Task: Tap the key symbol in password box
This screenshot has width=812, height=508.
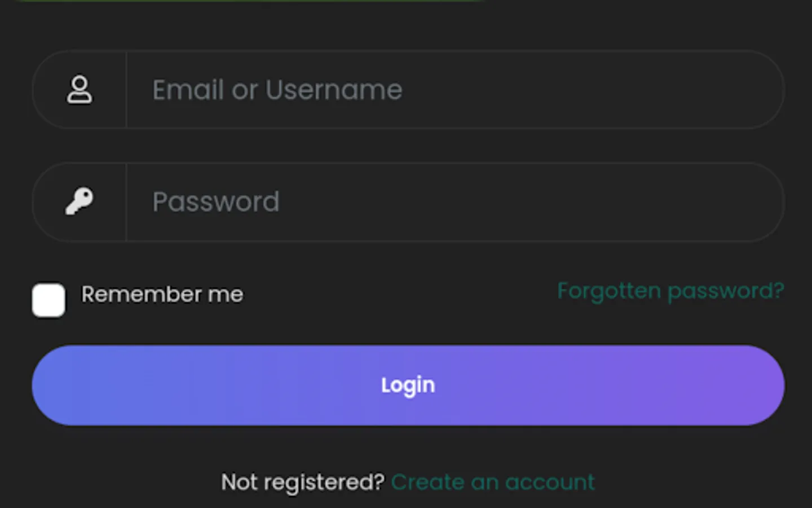Action: [x=79, y=202]
